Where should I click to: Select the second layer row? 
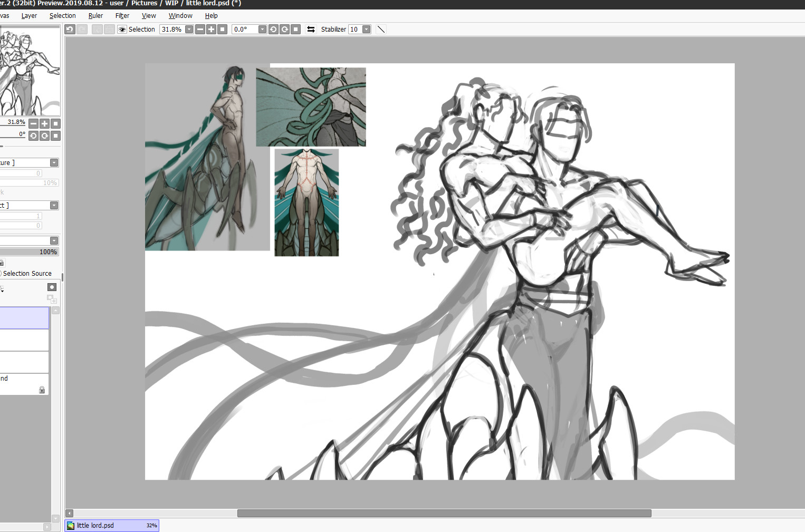coord(24,340)
